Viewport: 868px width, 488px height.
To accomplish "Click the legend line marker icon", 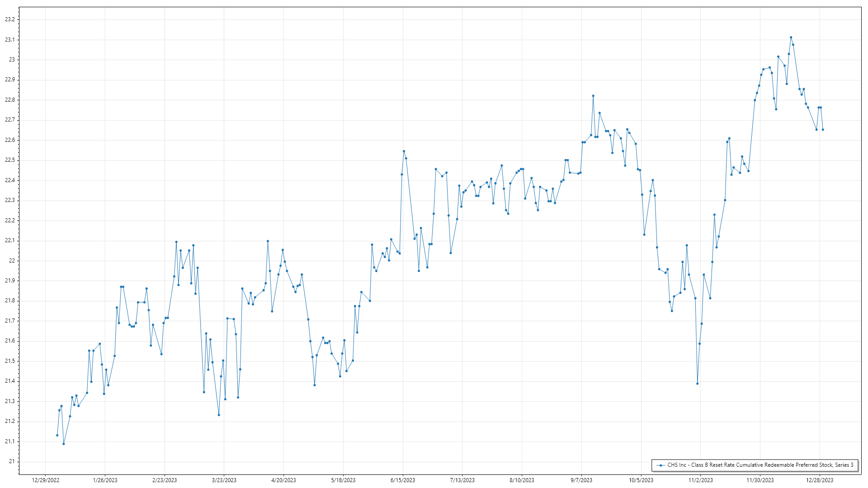I will coord(660,465).
